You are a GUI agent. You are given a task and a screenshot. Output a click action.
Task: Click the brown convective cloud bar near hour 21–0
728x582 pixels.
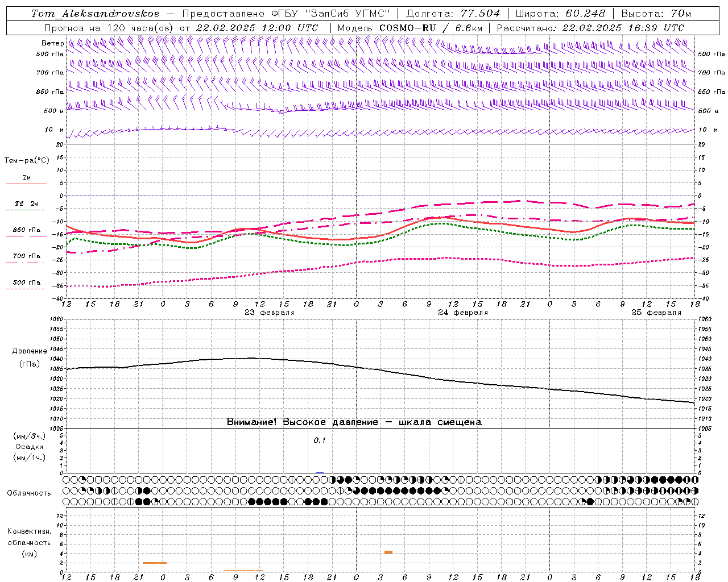(155, 563)
